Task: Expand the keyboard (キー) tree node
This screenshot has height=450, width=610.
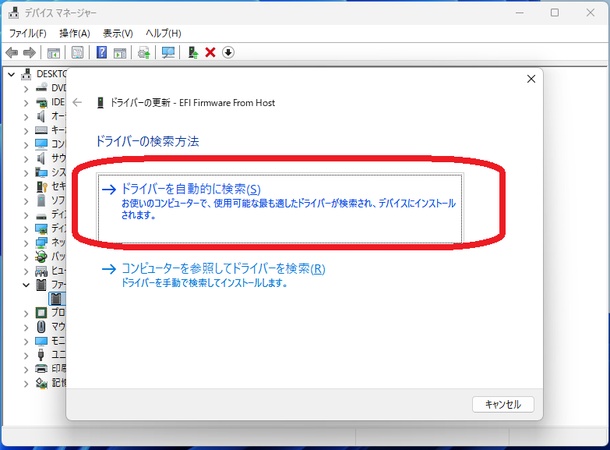Action: tap(26, 131)
